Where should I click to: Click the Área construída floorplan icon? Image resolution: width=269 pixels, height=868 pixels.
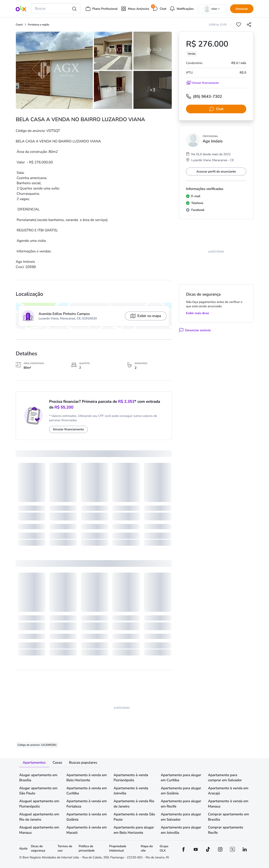[x=18, y=365]
